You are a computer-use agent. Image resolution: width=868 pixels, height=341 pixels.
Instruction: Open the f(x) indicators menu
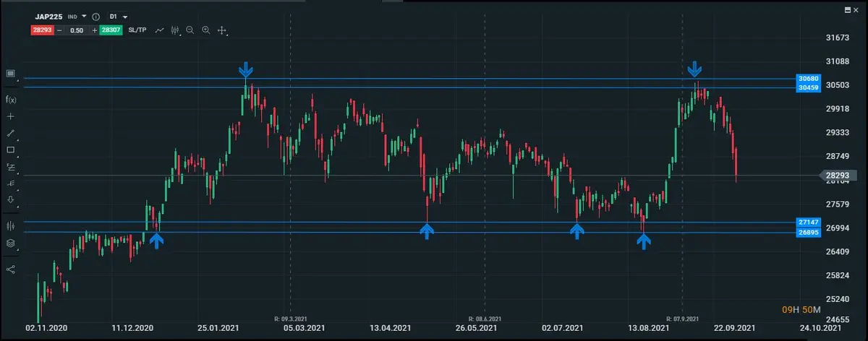point(11,99)
